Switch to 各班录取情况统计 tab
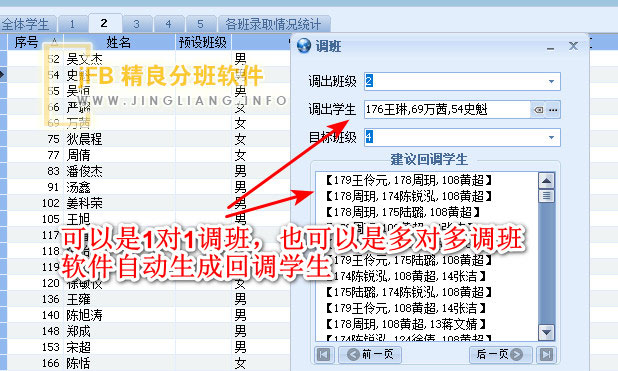This screenshot has height=371, width=618. [x=274, y=24]
